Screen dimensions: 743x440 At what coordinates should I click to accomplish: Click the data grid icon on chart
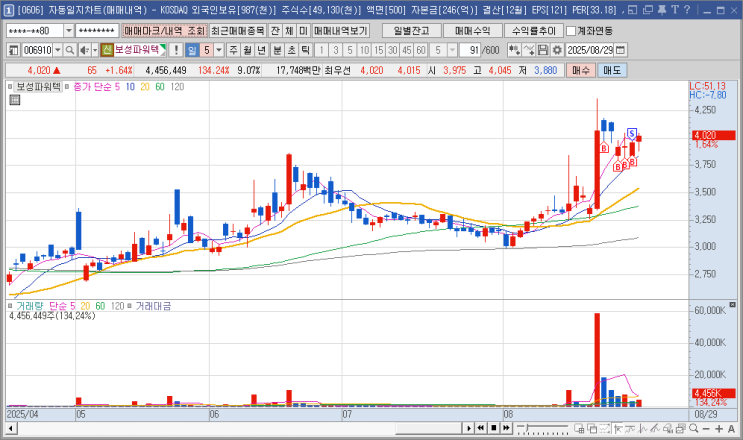[15, 99]
